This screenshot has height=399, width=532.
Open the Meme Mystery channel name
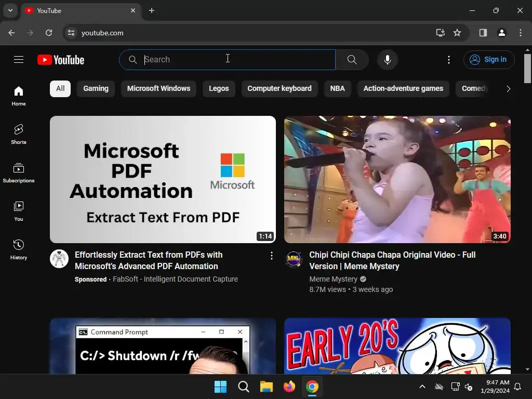point(333,279)
